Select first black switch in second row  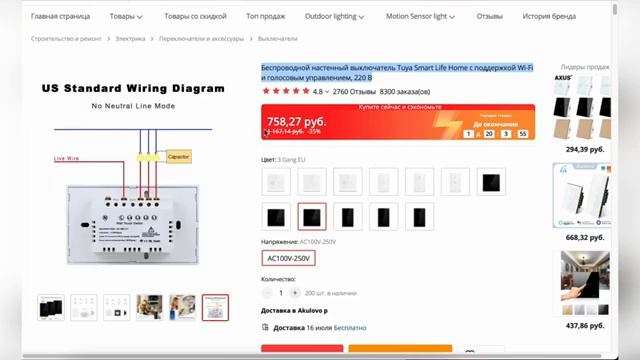(276, 217)
